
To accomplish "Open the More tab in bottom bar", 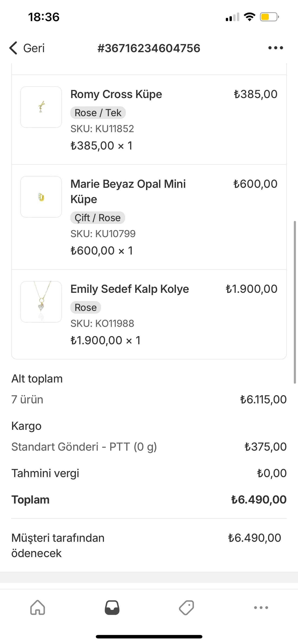I will (x=261, y=607).
